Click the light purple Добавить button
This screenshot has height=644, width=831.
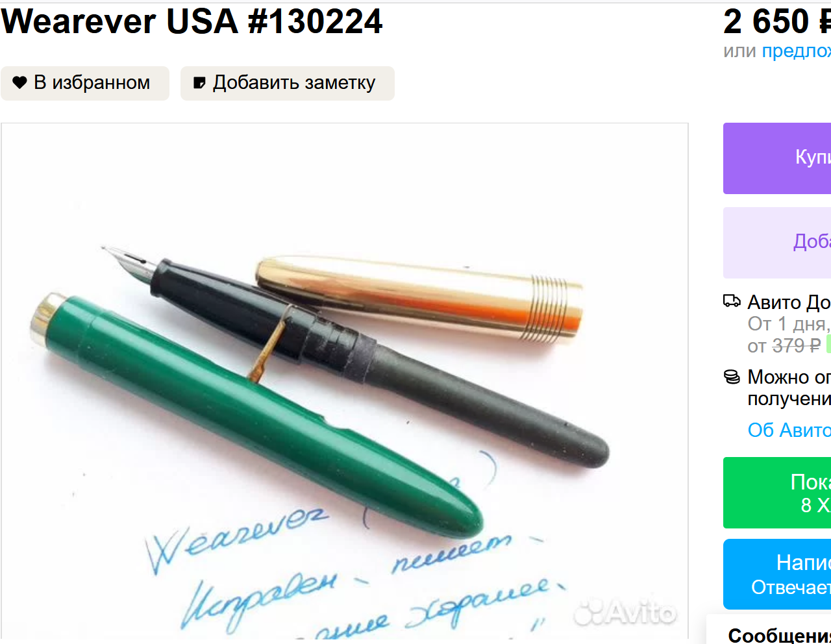[777, 243]
